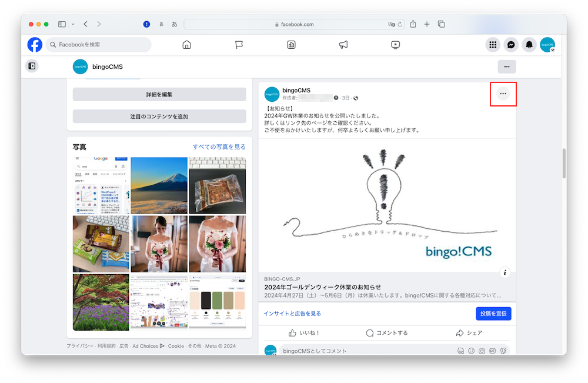Click 注目のコンテンツを追加 button
Image resolution: width=588 pixels, height=383 pixels.
(x=159, y=116)
